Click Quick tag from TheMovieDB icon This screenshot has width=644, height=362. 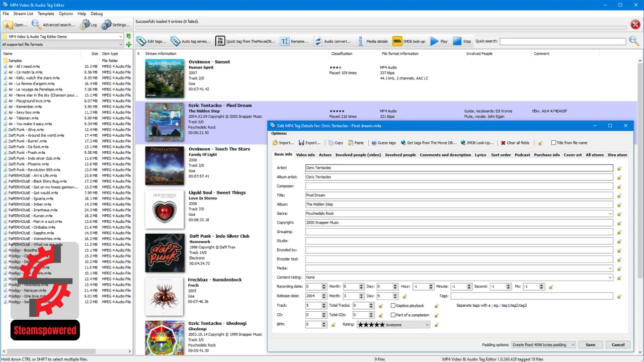pos(220,41)
